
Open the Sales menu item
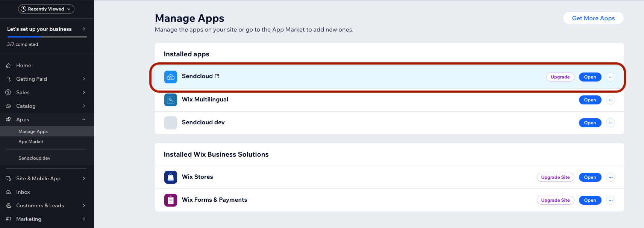47,92
